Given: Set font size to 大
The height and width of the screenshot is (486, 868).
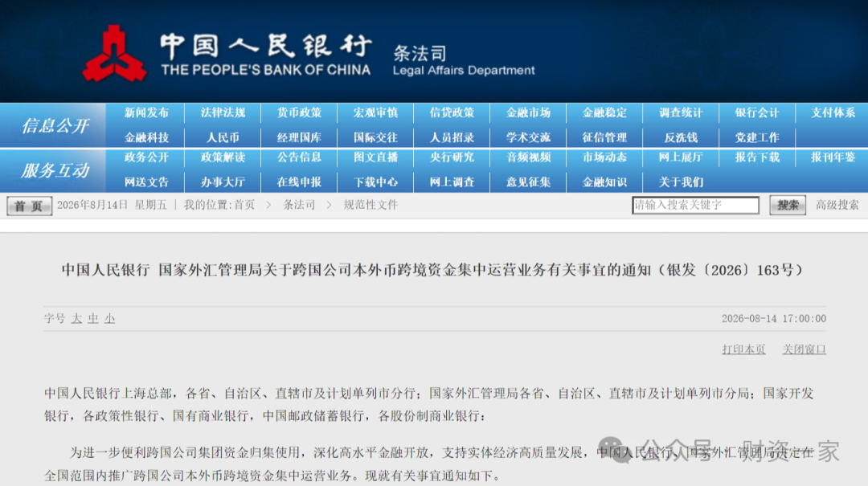Looking at the screenshot, I should coord(76,319).
